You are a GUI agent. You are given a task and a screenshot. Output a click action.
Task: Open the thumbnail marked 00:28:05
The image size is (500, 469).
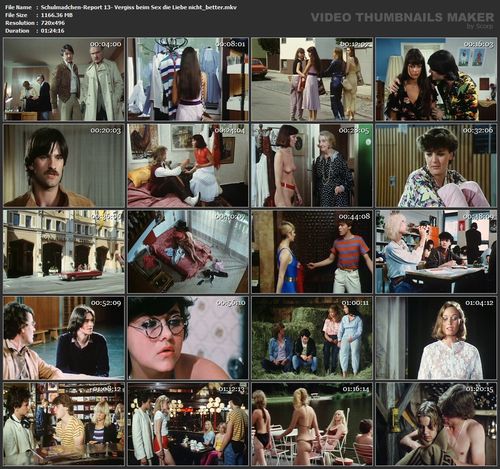[x=312, y=165]
